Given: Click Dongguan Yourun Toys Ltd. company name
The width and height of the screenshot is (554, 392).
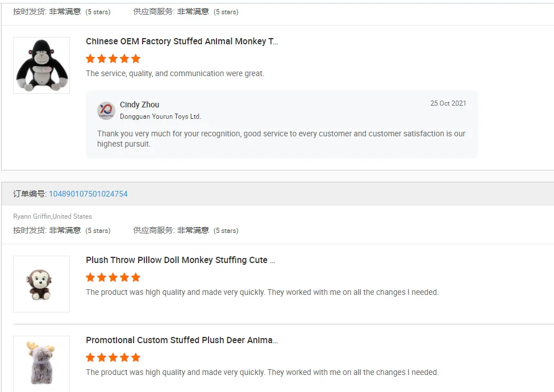Looking at the screenshot, I should pos(160,116).
